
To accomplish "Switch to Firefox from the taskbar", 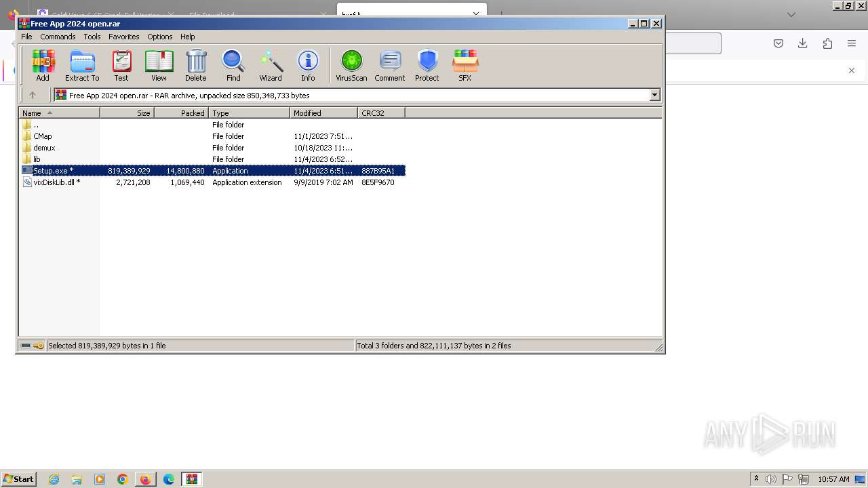I will point(146,479).
